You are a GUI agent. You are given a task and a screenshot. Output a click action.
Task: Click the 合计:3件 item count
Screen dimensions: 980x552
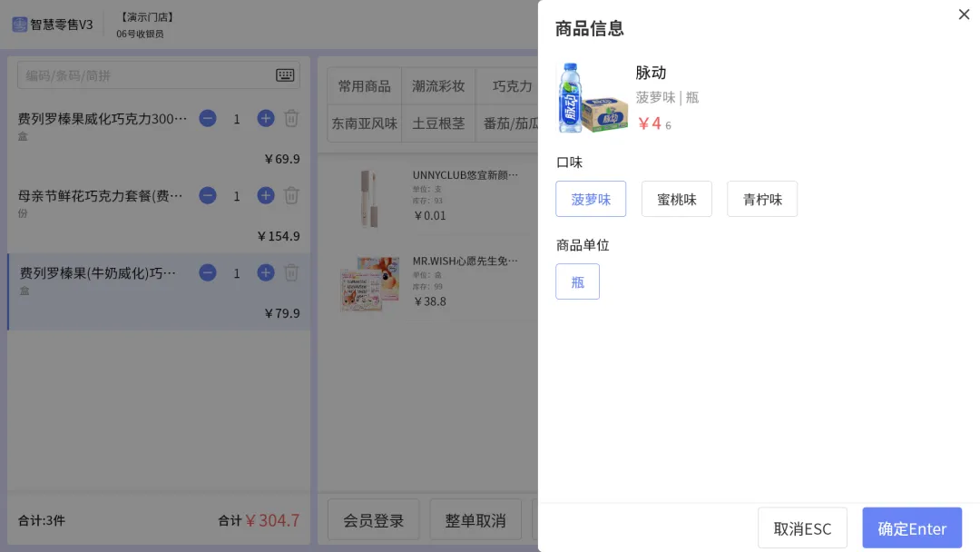click(41, 520)
